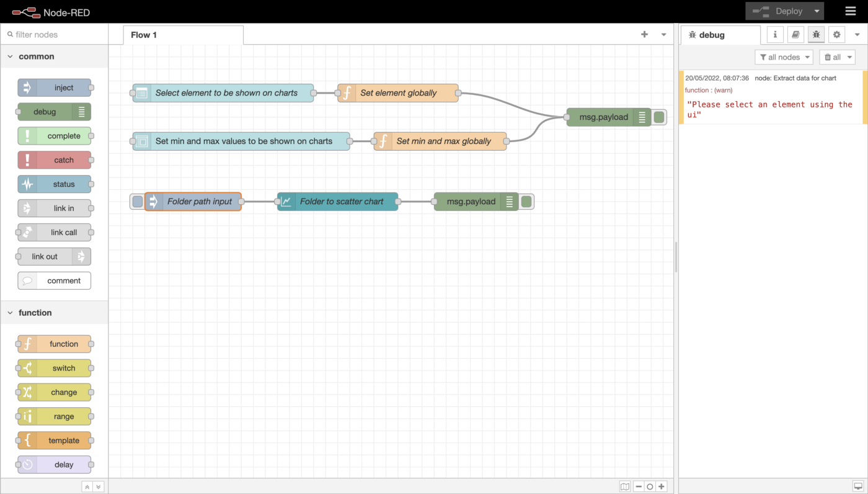Image resolution: width=868 pixels, height=494 pixels.
Task: Open debug in new window icon
Action: [858, 486]
